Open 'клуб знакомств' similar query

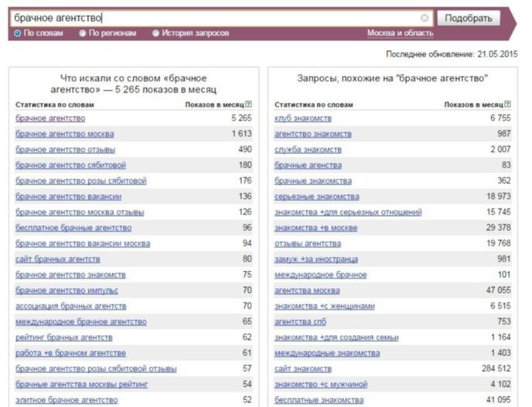[x=302, y=118]
